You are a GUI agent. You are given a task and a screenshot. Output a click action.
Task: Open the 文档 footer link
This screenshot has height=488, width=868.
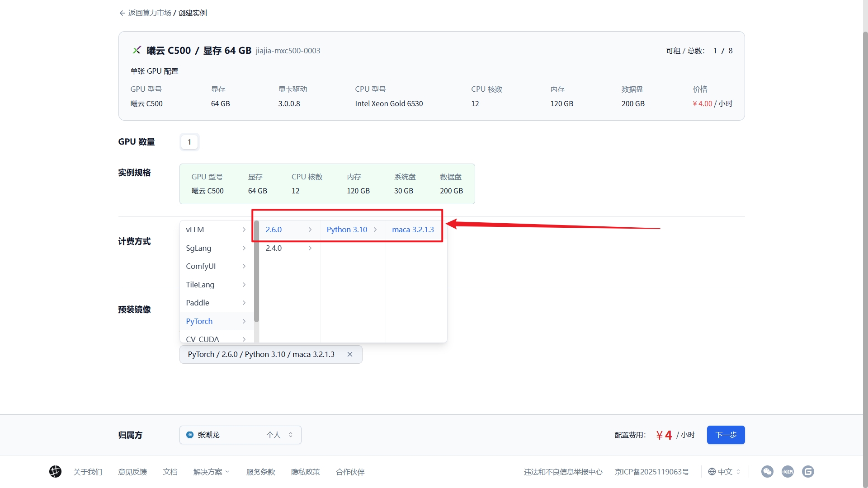click(170, 472)
